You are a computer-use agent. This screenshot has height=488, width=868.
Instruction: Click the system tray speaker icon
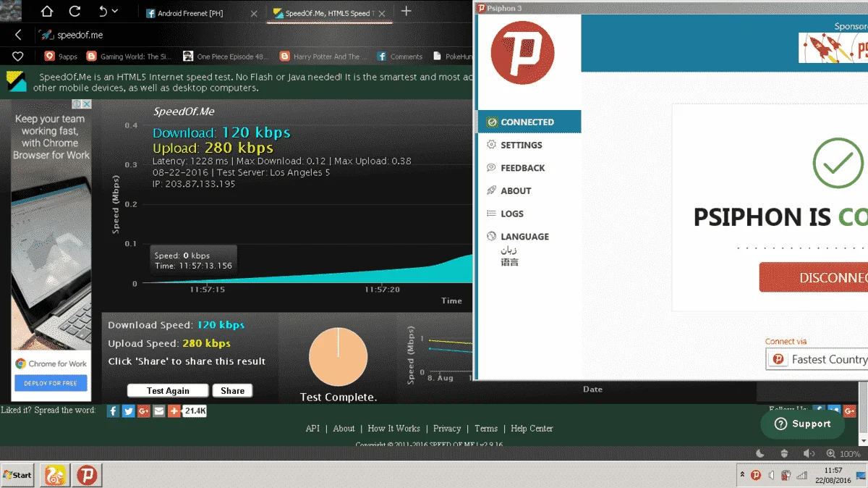tap(771, 475)
